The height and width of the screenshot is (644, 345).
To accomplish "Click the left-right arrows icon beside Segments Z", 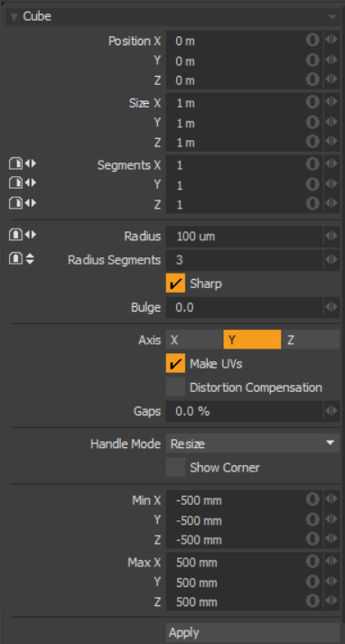I will pos(31,203).
